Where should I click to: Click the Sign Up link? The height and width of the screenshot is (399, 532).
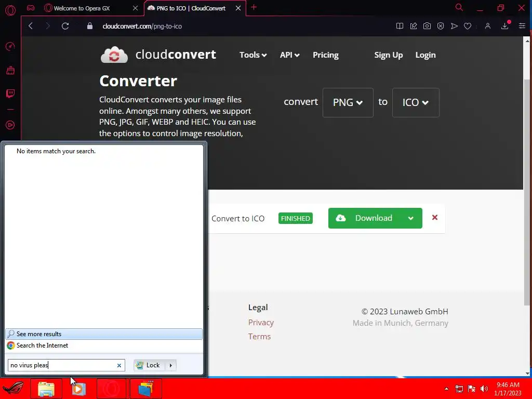[x=388, y=55]
